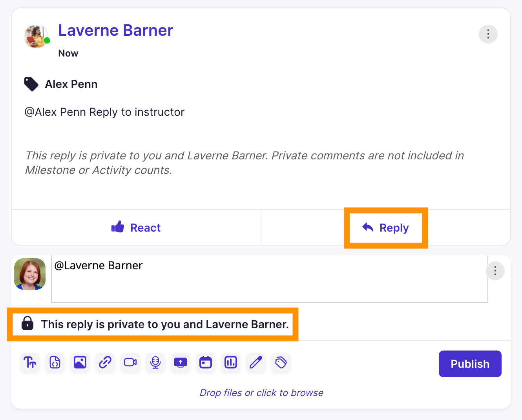Screen dimensions: 522x420
Task: Select the text formatting tool
Action: click(x=29, y=363)
